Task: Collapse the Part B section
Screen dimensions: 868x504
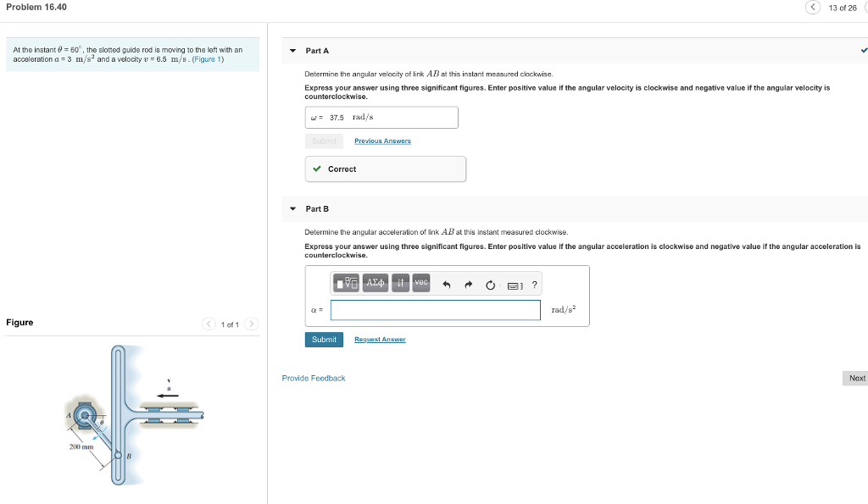Action: 292,208
